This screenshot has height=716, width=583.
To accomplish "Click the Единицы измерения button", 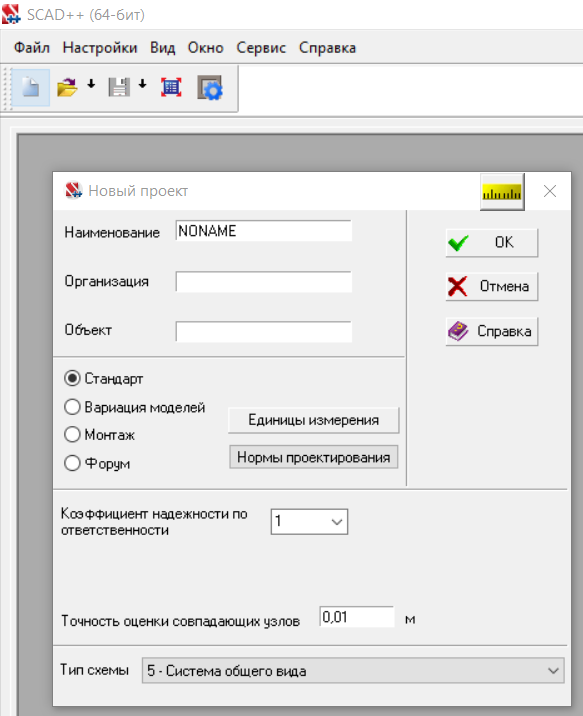I will pyautogui.click(x=313, y=420).
